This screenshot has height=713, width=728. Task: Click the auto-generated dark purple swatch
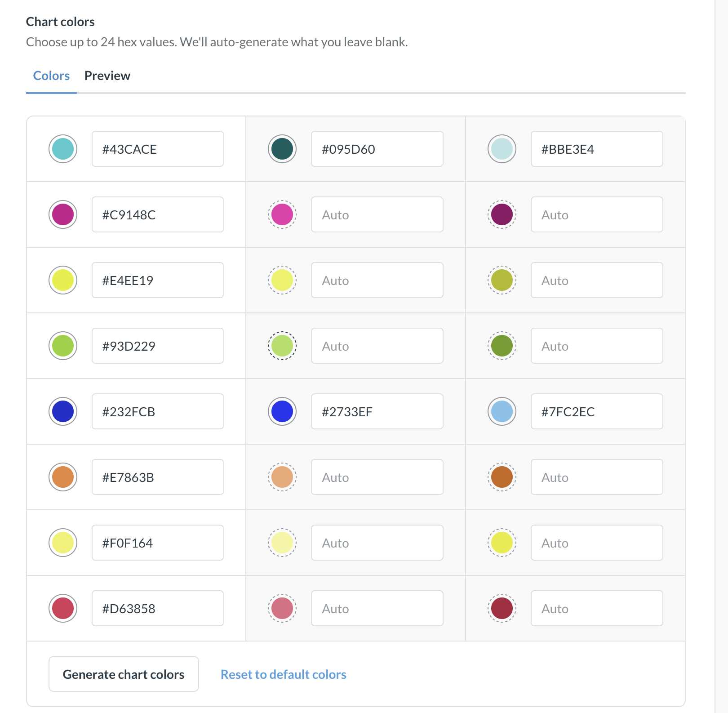502,214
